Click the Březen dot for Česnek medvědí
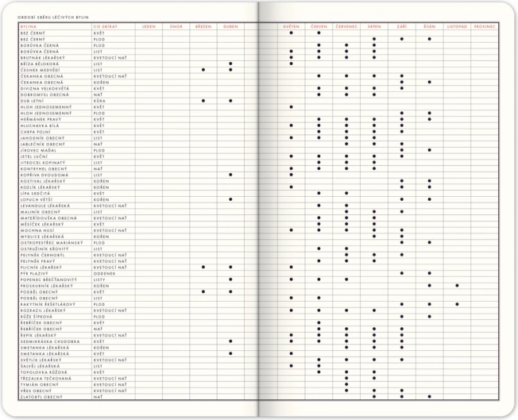The image size is (518, 420). point(203,70)
